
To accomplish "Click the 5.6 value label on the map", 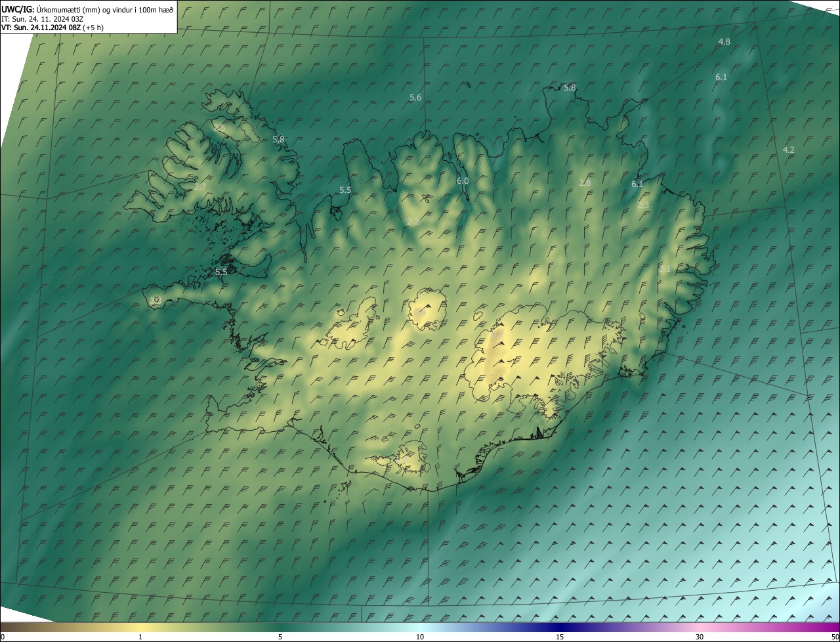I will point(415,97).
